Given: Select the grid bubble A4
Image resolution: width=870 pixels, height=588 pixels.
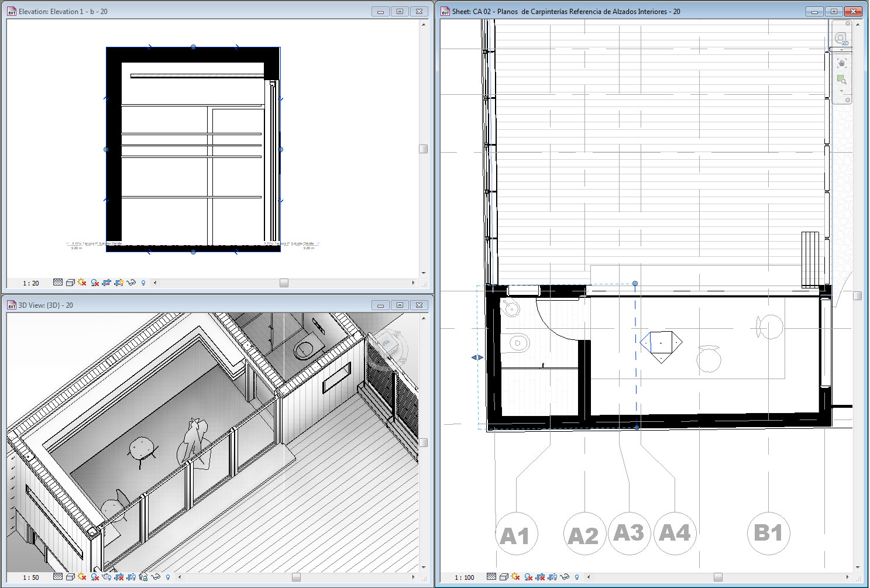Looking at the screenshot, I should click(x=675, y=533).
